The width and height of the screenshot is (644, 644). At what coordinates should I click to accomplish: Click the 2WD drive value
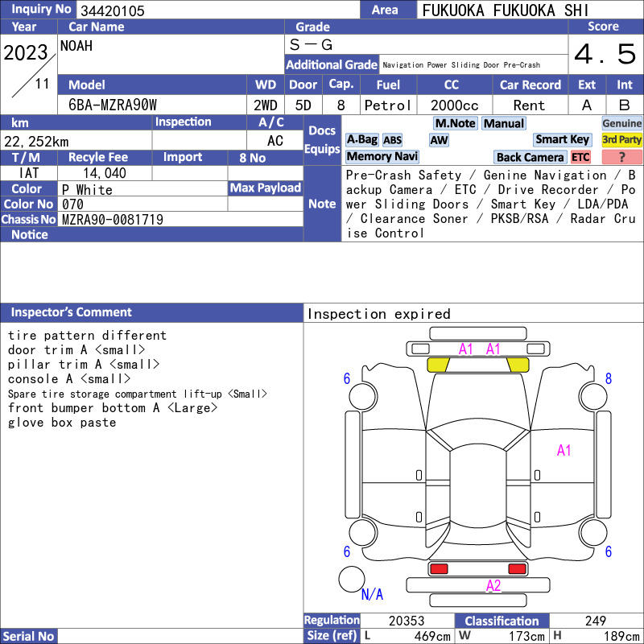point(266,105)
